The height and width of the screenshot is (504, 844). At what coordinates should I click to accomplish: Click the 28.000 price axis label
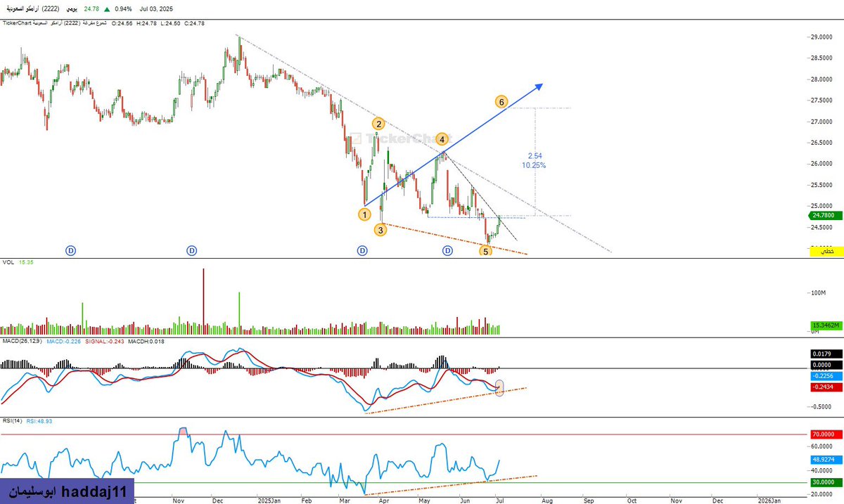tap(821, 79)
